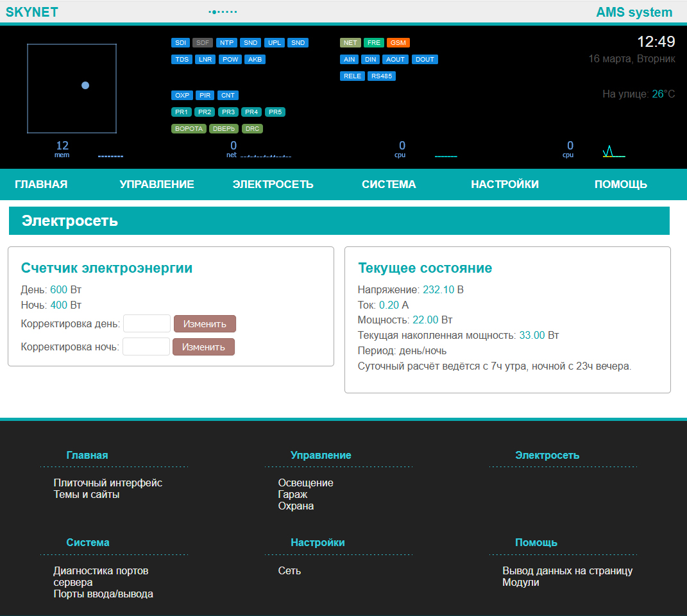Image resolution: width=687 pixels, height=616 pixels.
Task: Click the blue dot in position map
Action: pyautogui.click(x=85, y=85)
